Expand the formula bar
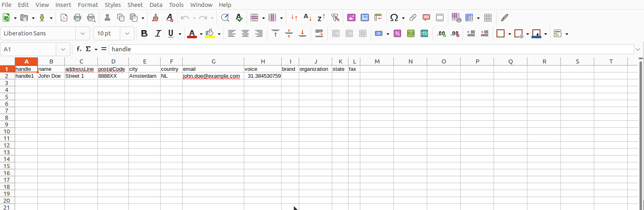The height and width of the screenshot is (210, 644). tap(638, 49)
